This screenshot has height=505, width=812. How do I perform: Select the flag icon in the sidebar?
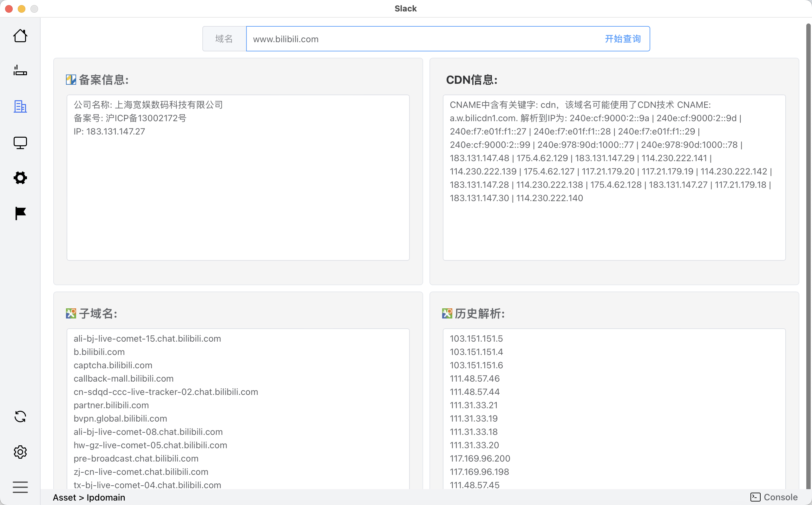tap(20, 213)
